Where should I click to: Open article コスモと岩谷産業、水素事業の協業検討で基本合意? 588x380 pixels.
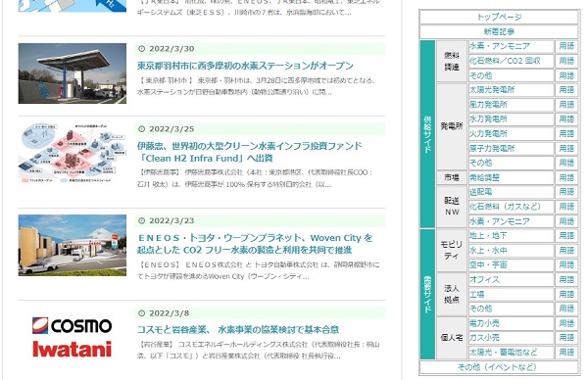[x=238, y=330]
